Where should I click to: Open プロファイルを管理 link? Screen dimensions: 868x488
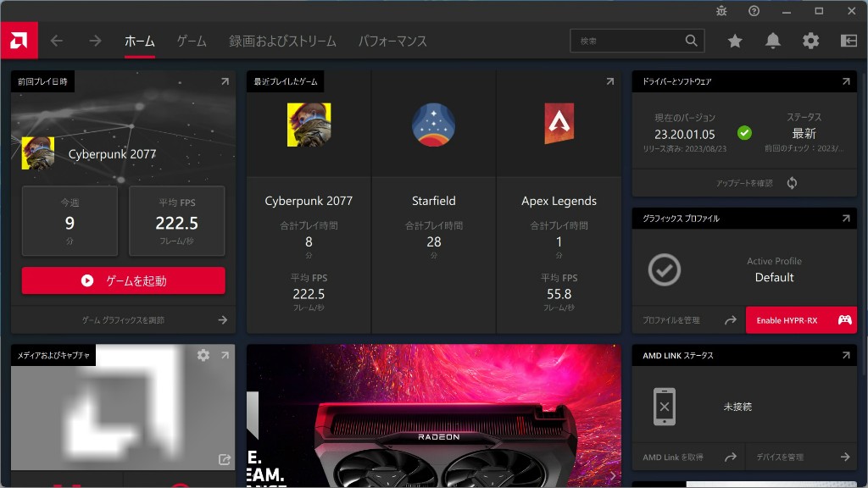671,319
